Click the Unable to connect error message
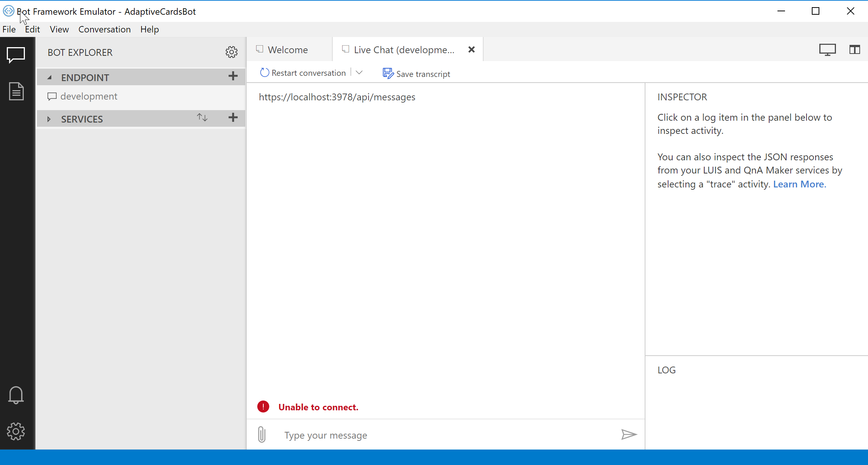Screen dimensions: 868x465 (318, 407)
